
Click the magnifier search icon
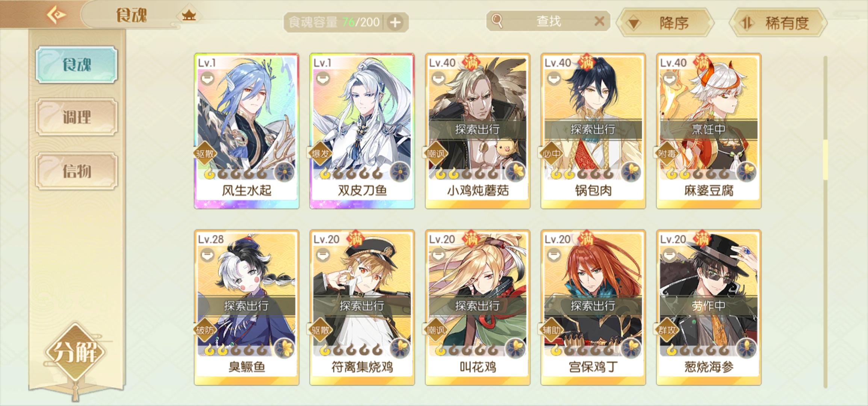click(497, 21)
